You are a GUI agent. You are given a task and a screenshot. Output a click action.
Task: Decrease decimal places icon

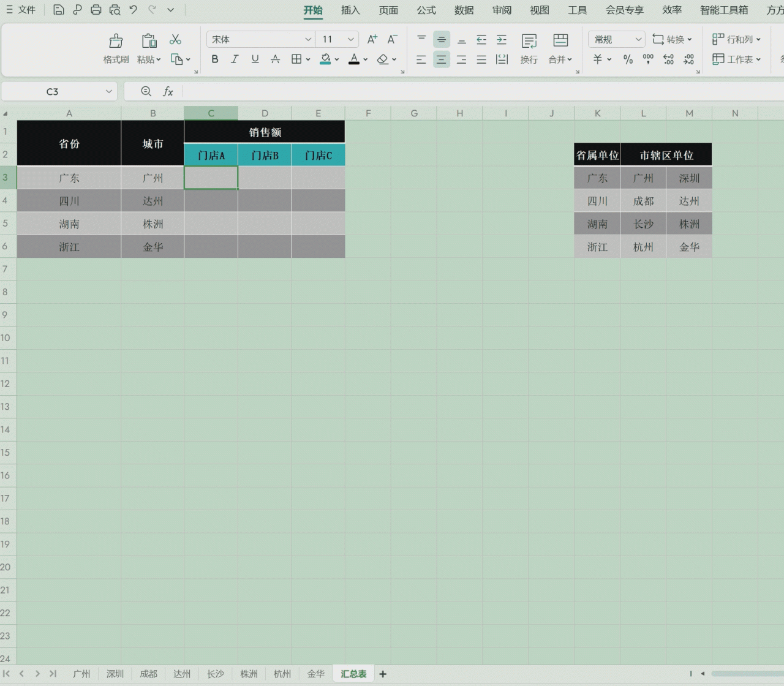(x=689, y=59)
